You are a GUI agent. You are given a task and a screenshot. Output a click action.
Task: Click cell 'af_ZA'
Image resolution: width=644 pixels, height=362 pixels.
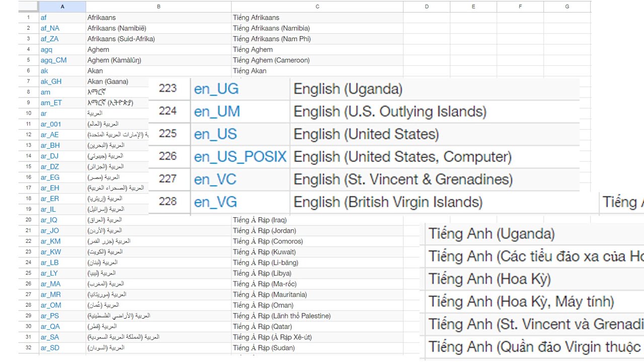pyautogui.click(x=62, y=39)
